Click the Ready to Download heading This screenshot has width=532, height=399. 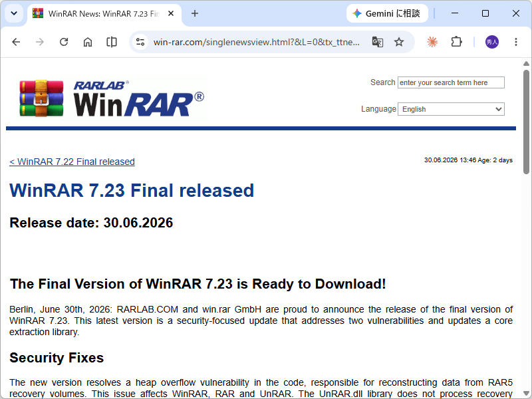(x=198, y=284)
